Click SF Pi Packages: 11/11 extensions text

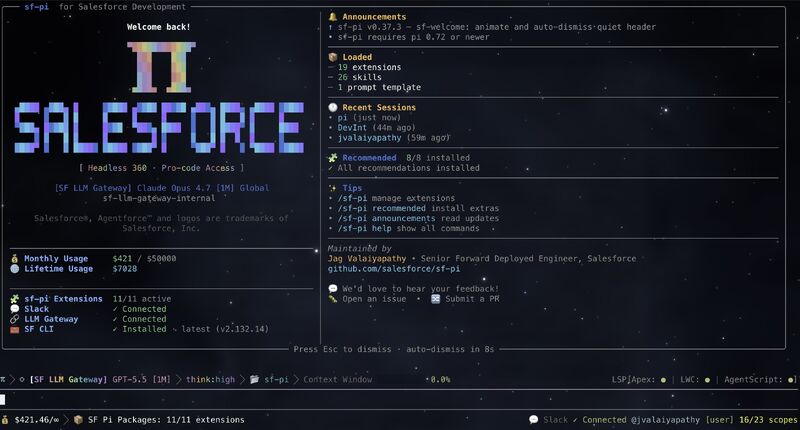pos(166,420)
